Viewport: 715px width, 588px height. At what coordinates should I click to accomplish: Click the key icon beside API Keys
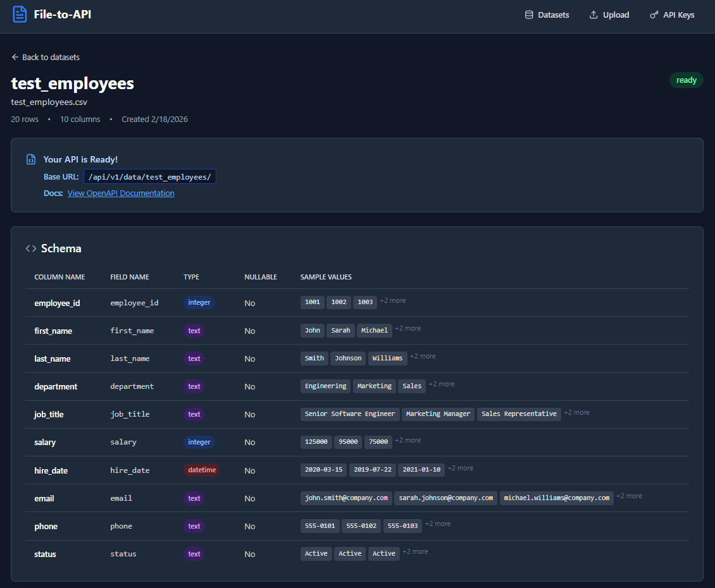(x=654, y=15)
